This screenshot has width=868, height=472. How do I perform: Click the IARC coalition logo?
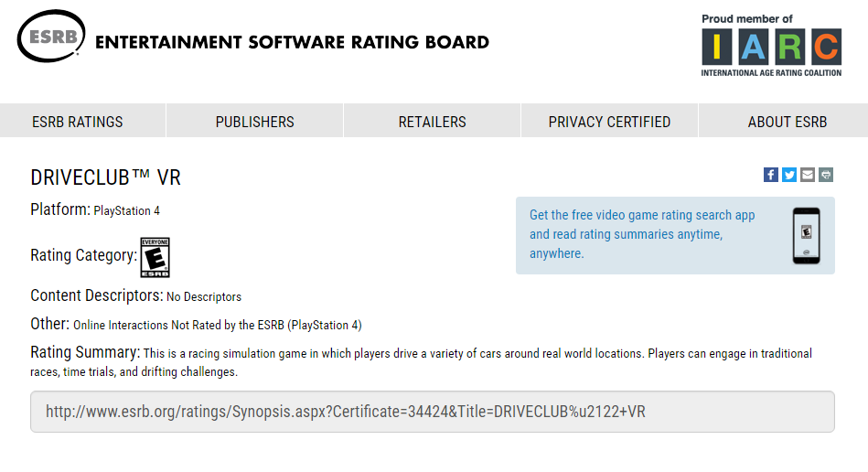[x=771, y=46]
